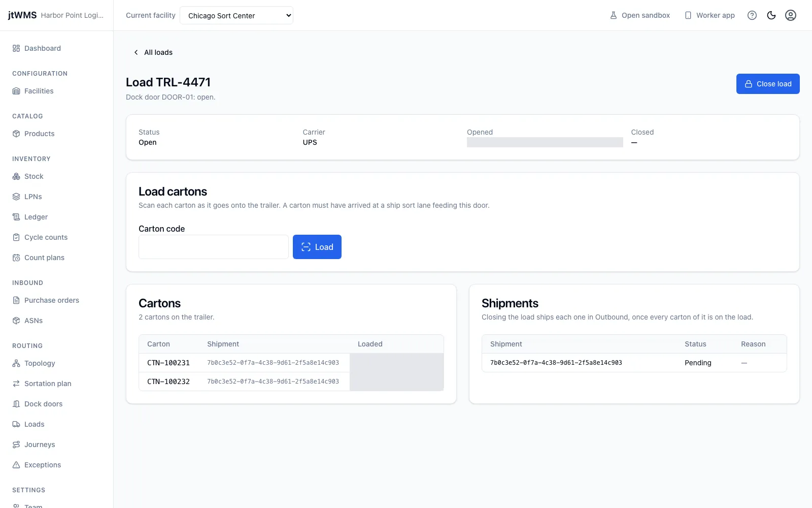This screenshot has height=508, width=812.
Task: Click the Open status value
Action: click(148, 142)
